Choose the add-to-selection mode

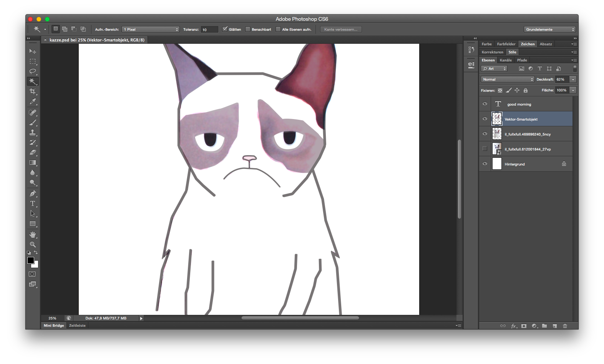[65, 29]
